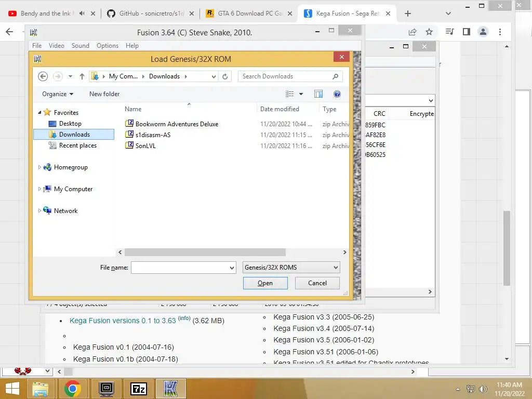The image size is (532, 399).
Task: Open File Explorer from taskbar
Action: click(41, 389)
